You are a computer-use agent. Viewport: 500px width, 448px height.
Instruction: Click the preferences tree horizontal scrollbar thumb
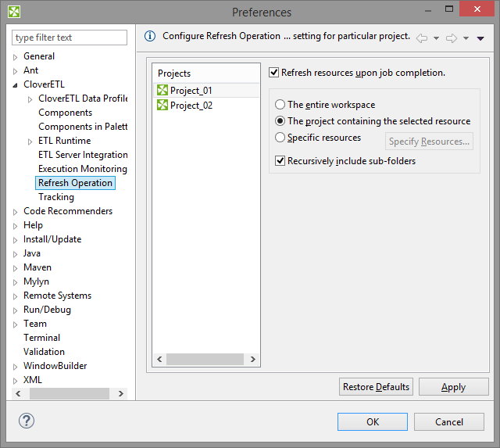pyautogui.click(x=70, y=393)
